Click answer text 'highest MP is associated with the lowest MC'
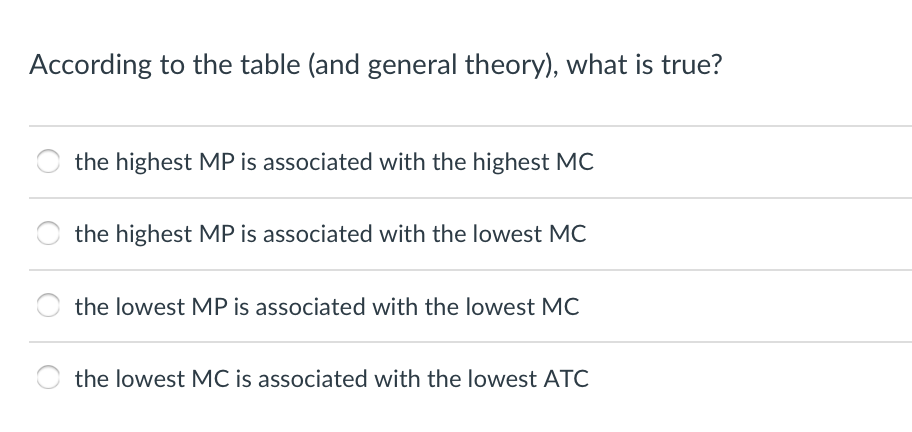Screen dimensions: 912x432 (351, 234)
